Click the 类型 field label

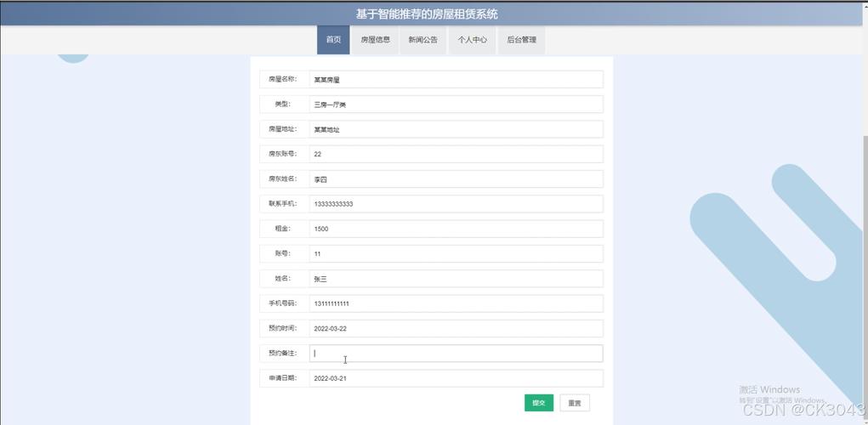[x=283, y=104]
